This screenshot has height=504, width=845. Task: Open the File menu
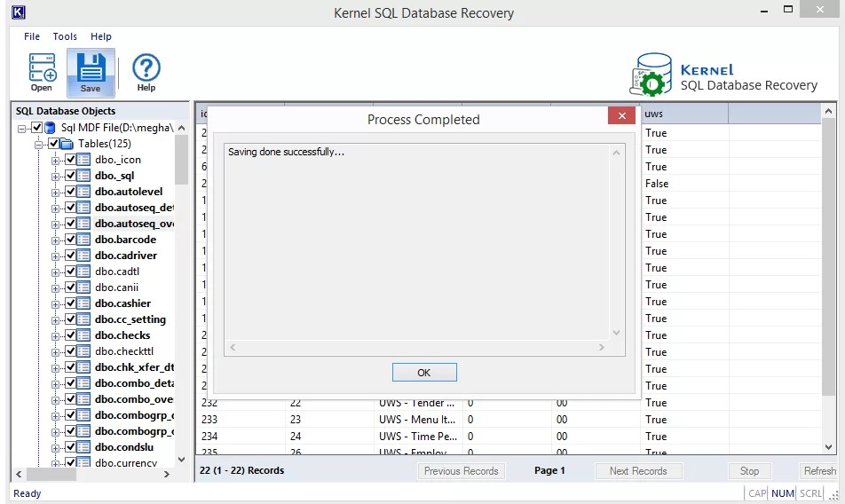pos(32,36)
